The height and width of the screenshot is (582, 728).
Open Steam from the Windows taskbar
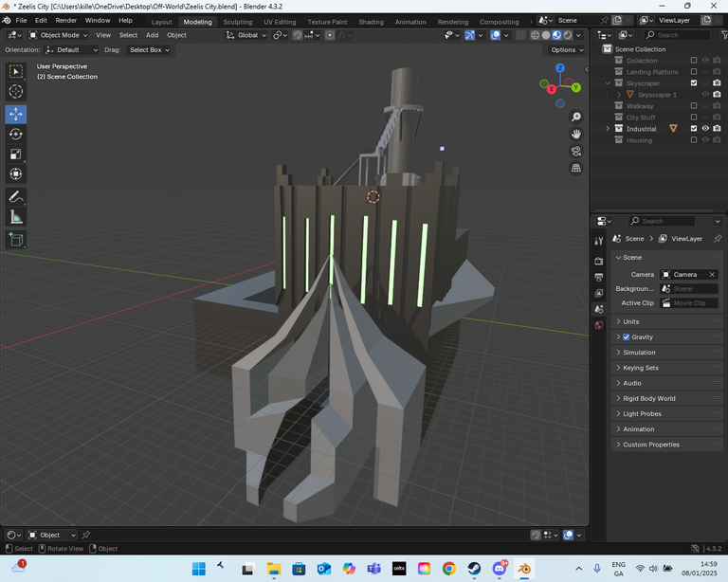(x=474, y=569)
